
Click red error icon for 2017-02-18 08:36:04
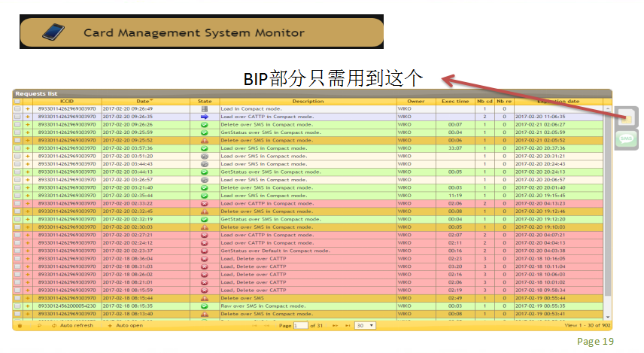coord(204,259)
